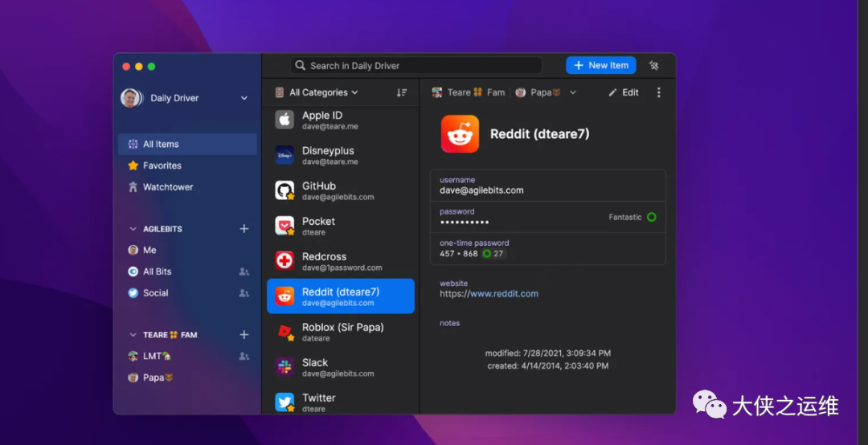Image resolution: width=868 pixels, height=445 pixels.
Task: Select the LMT vault
Action: [187, 357]
